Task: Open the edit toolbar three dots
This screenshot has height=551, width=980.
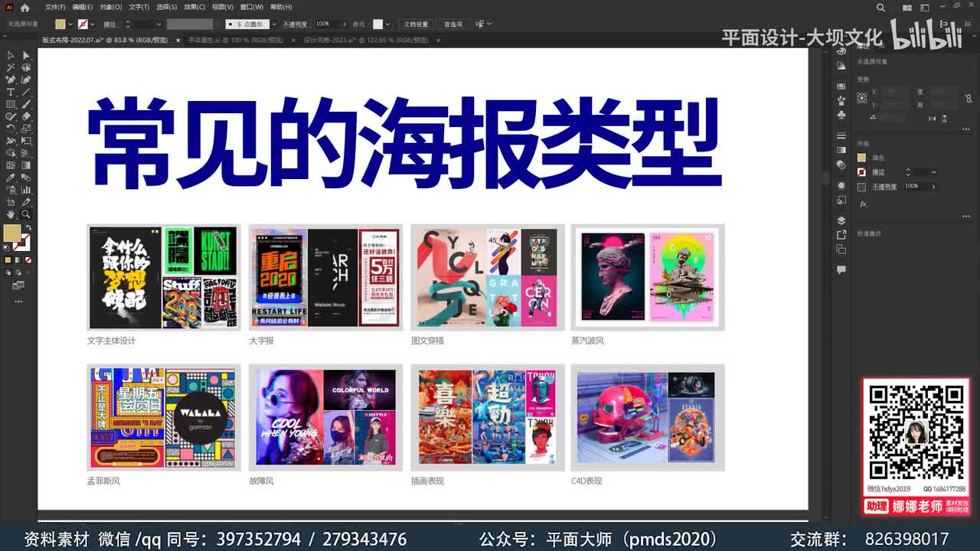Action: pos(18,301)
